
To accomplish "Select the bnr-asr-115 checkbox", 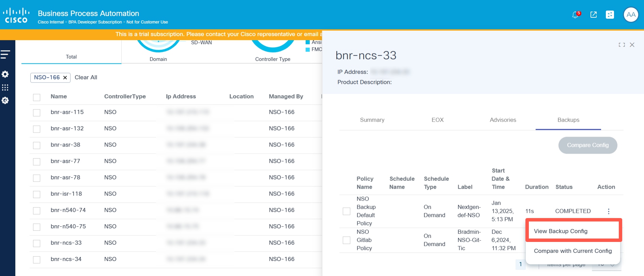I will pos(36,113).
